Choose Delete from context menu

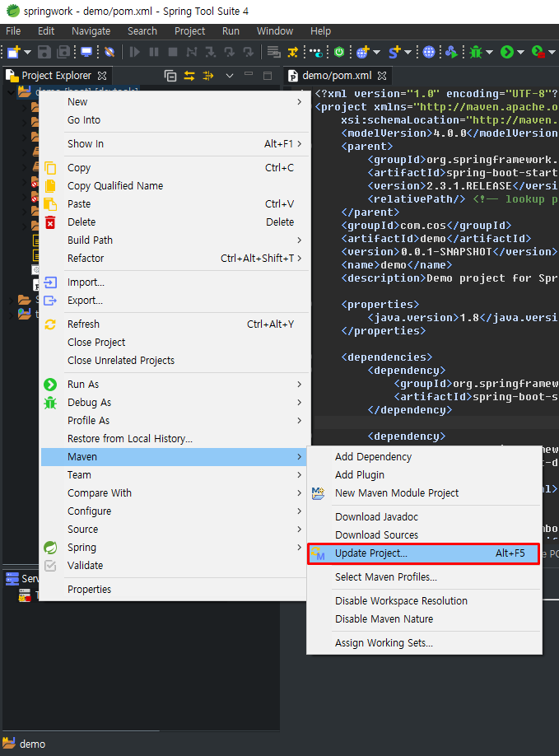coord(175,222)
